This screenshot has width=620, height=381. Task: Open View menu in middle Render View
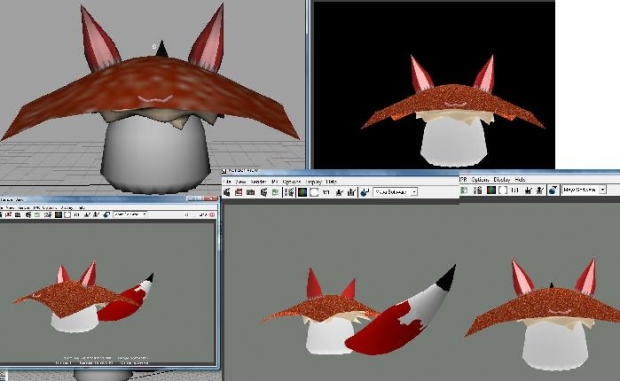pyautogui.click(x=241, y=182)
